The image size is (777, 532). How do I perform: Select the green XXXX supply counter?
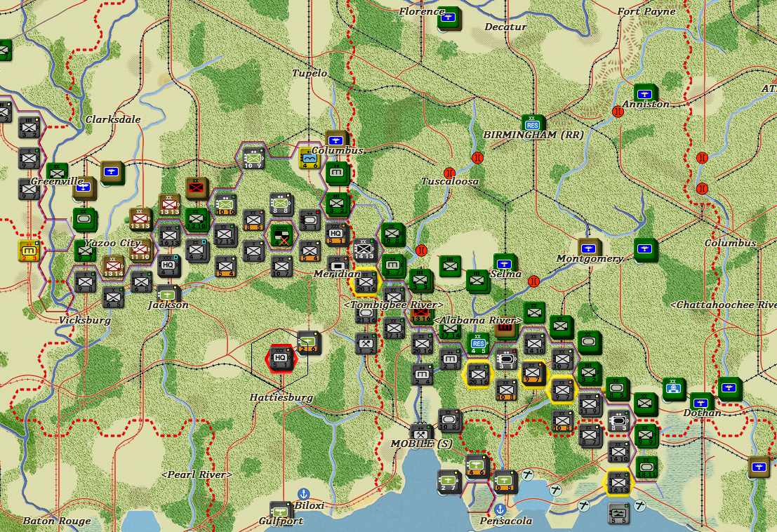tap(281, 235)
